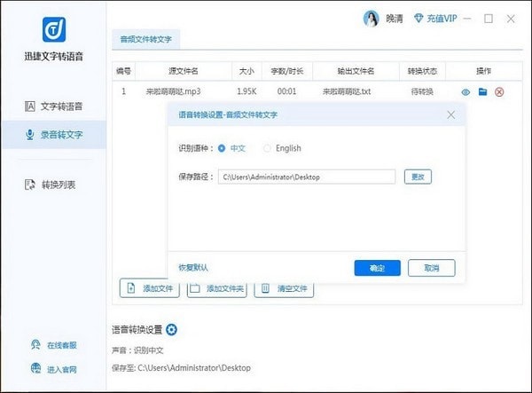Click the 恢复默认 link
This screenshot has height=393, width=532.
point(193,267)
